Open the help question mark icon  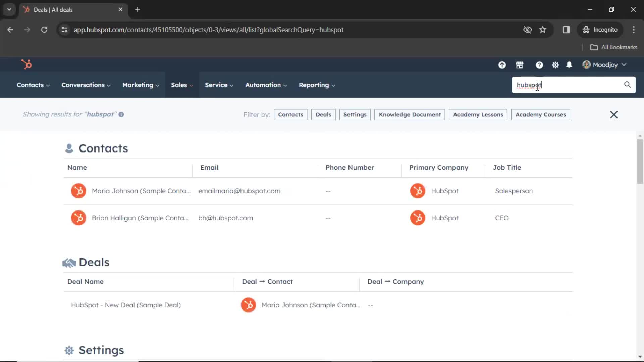click(539, 65)
